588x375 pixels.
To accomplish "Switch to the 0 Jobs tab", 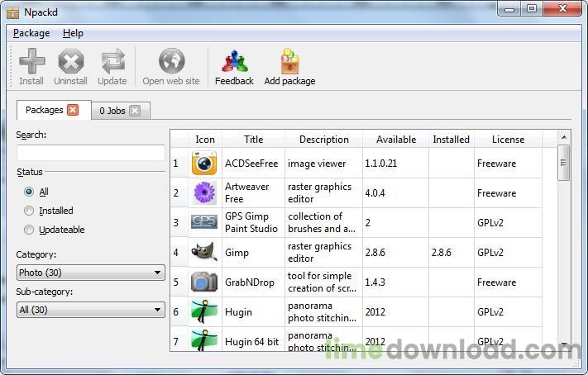I will point(112,111).
